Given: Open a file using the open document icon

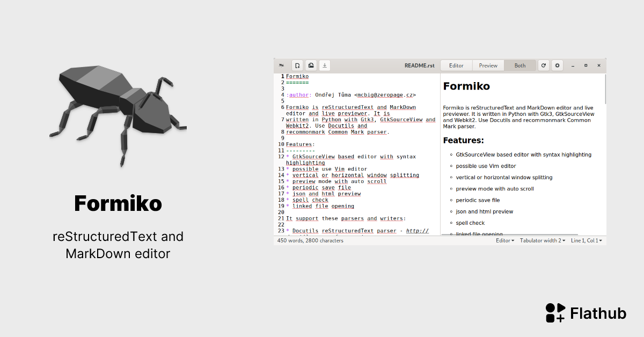Looking at the screenshot, I should click(311, 65).
